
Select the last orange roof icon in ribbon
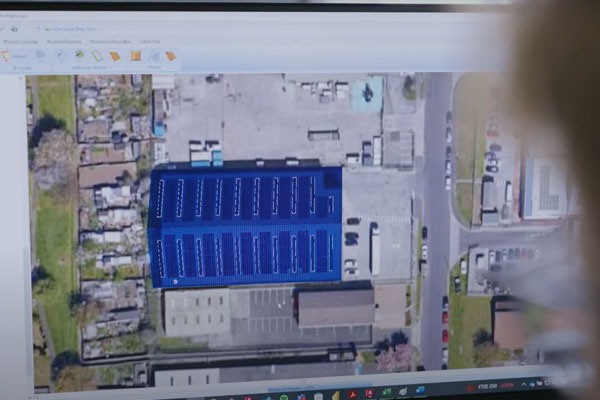[x=171, y=56]
